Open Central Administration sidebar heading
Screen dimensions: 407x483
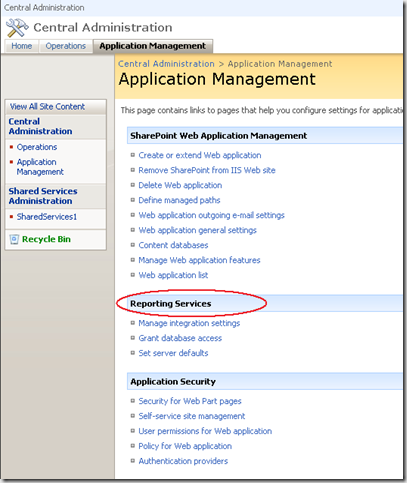pos(40,126)
